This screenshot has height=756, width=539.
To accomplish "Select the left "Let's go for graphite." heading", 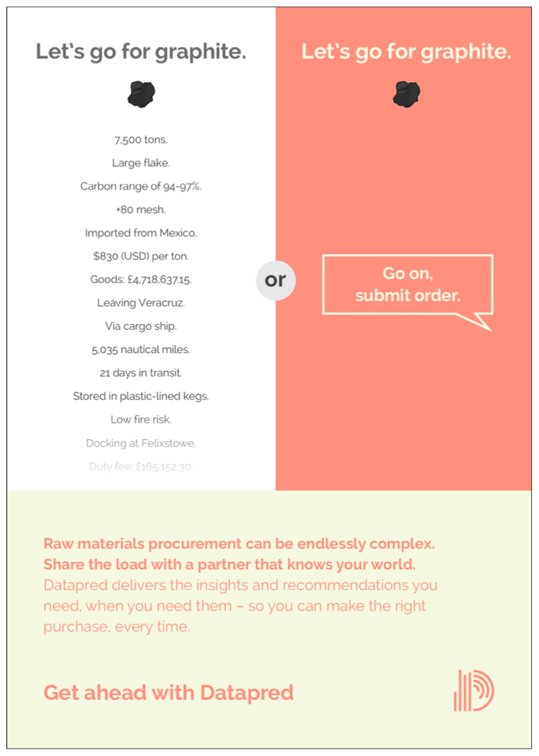I will tap(141, 52).
